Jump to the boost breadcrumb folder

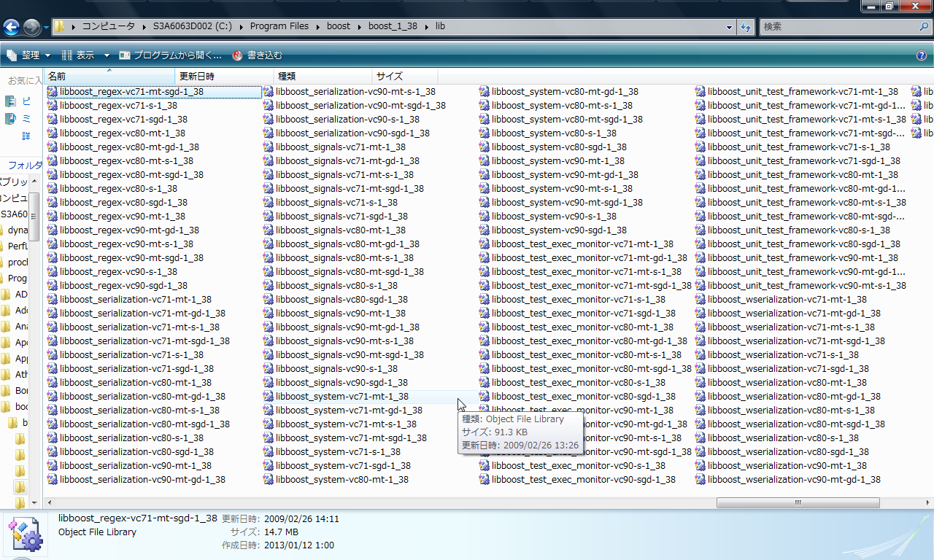(339, 26)
